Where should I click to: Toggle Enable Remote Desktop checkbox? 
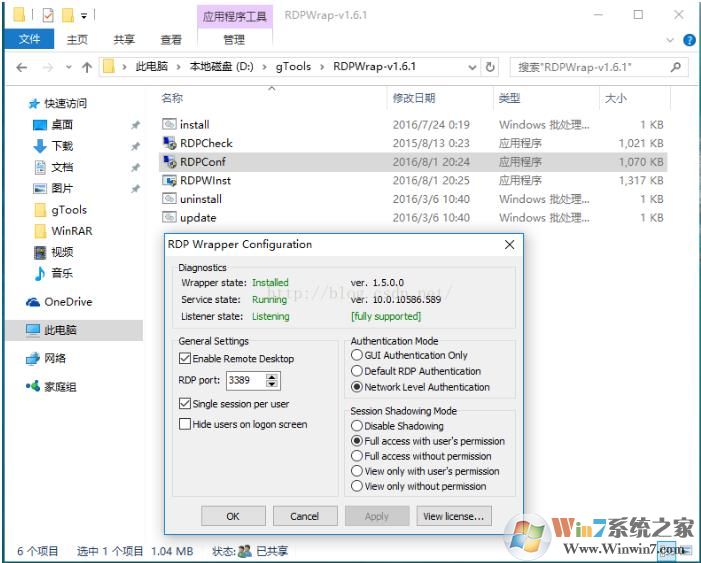pyautogui.click(x=185, y=358)
